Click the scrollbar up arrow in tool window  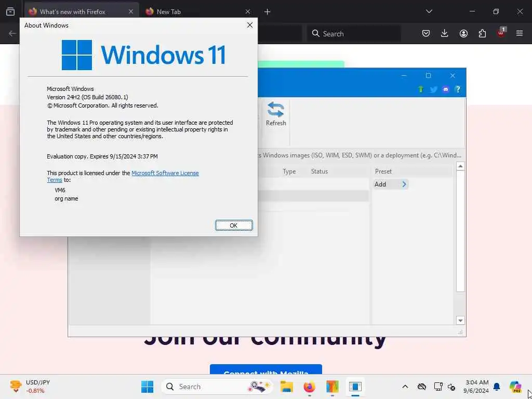point(460,166)
